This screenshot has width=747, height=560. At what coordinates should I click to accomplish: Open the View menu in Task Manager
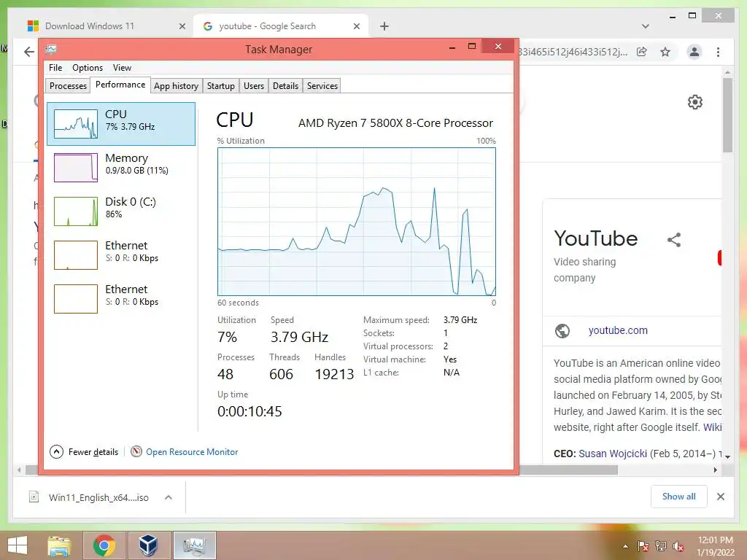point(122,68)
